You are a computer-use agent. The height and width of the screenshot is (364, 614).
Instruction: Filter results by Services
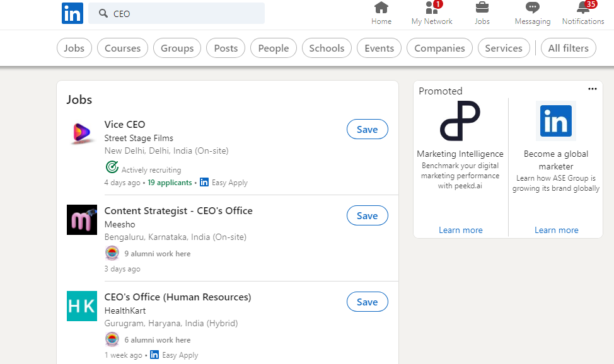[504, 48]
